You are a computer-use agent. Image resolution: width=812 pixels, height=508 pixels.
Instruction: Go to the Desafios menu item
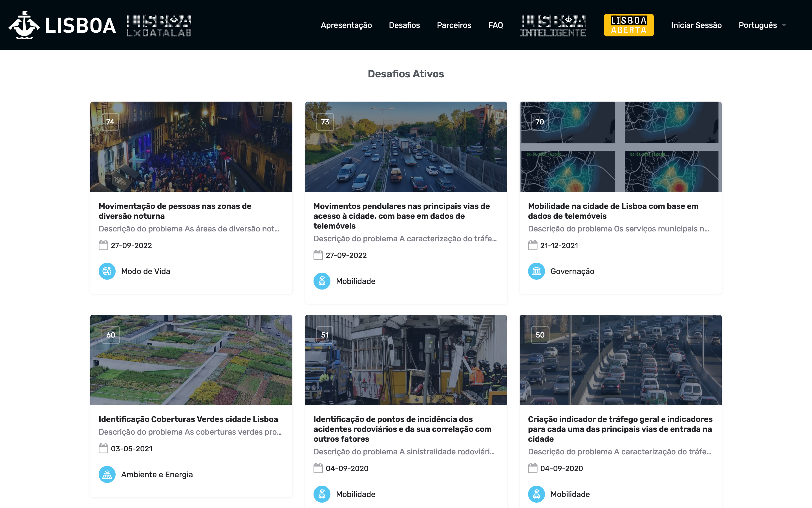(404, 25)
